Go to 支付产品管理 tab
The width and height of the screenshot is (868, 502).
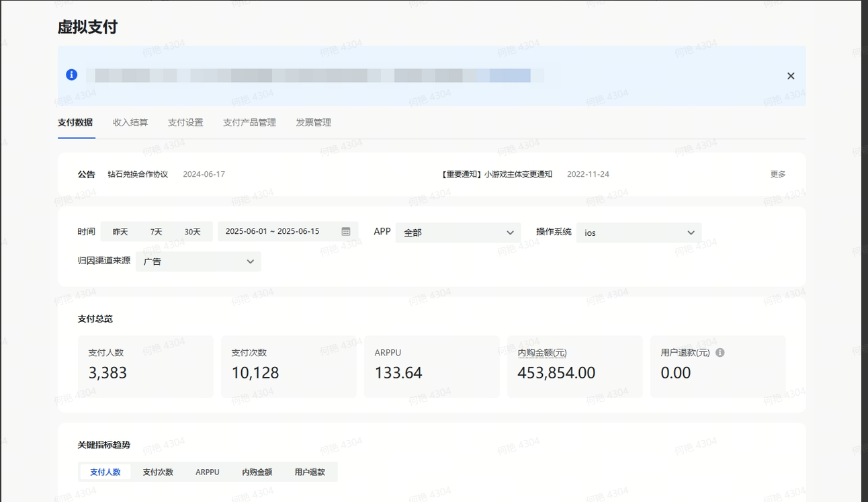249,123
